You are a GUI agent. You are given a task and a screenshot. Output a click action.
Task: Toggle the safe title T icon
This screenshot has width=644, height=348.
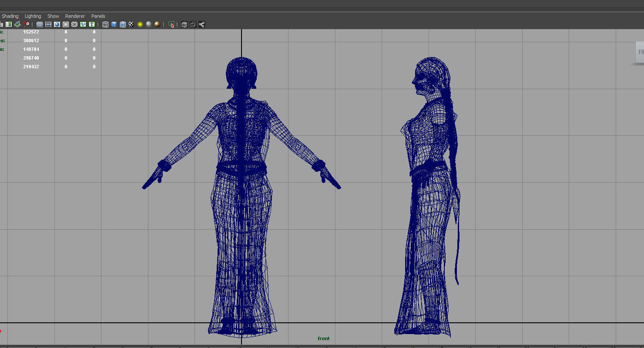[92, 24]
